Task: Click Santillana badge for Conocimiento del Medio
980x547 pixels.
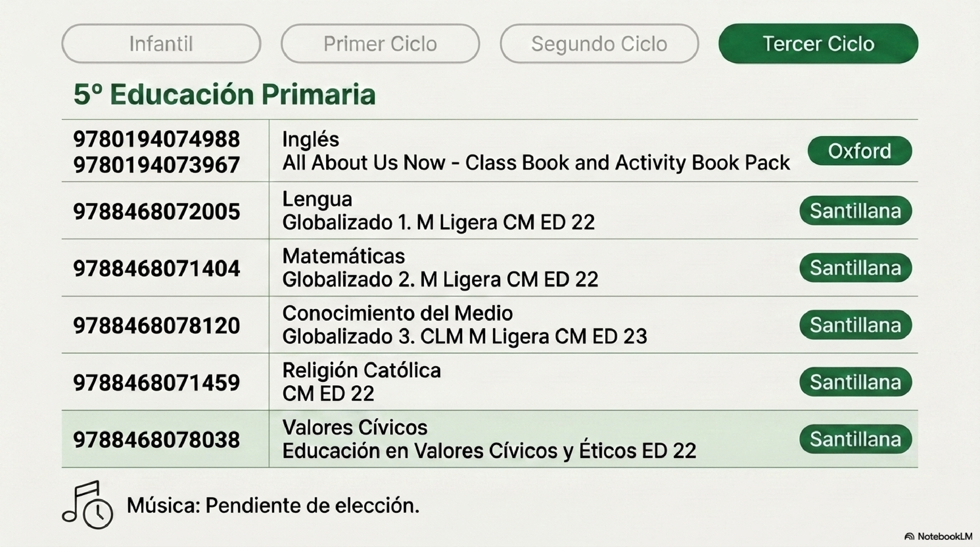Action: coord(856,325)
